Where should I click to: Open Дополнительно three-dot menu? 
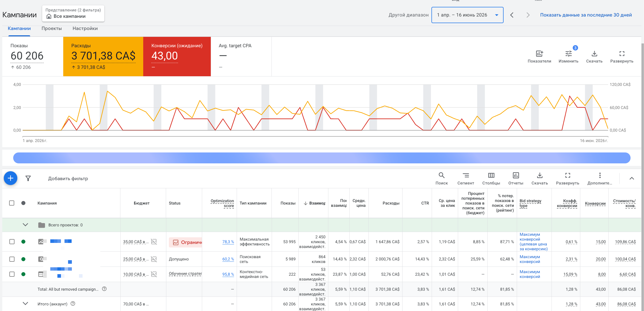pos(600,175)
